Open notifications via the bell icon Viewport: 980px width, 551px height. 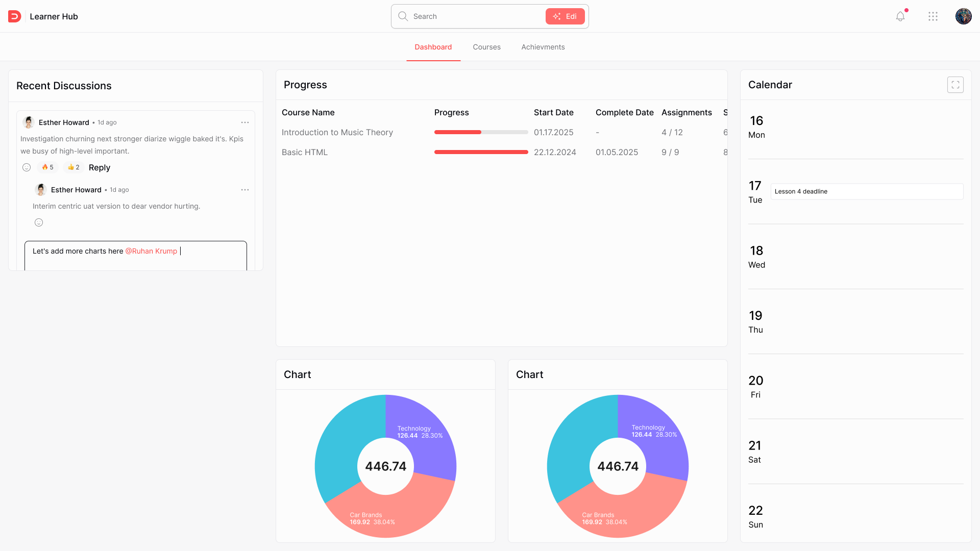tap(899, 16)
